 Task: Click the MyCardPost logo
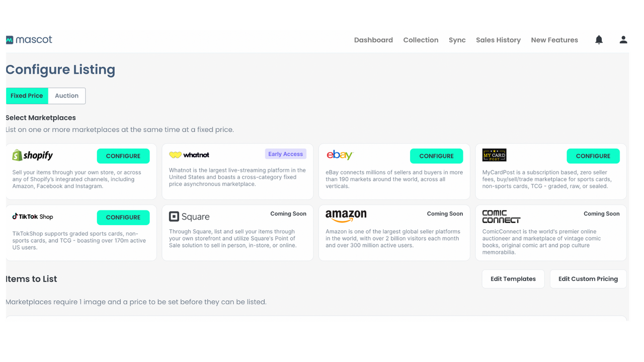tap(494, 155)
